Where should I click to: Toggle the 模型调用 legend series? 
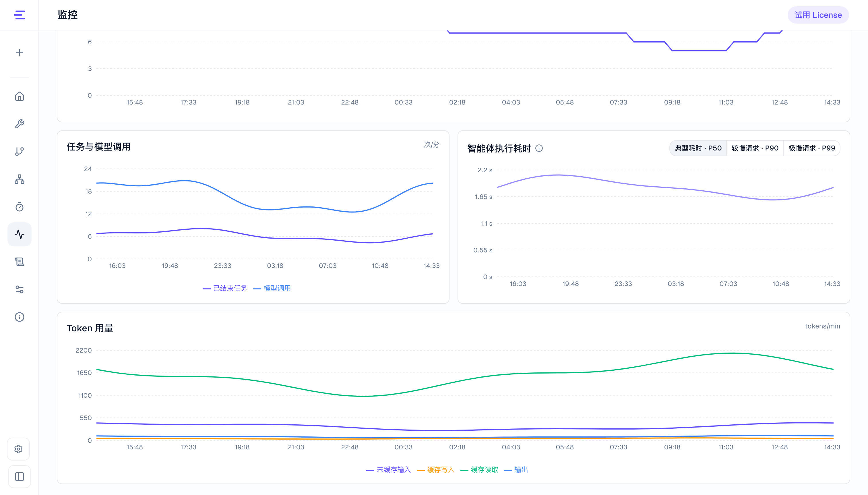272,288
